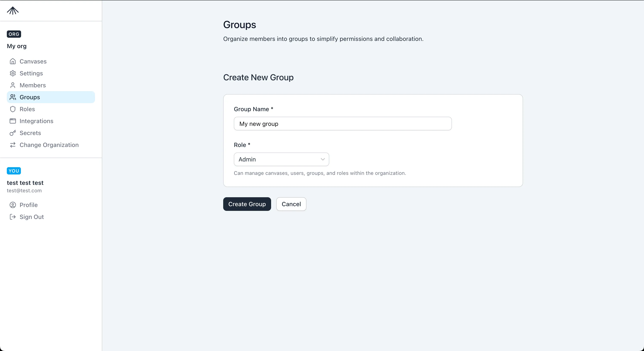Cancel creating the new group
This screenshot has height=351, width=644.
(x=291, y=204)
